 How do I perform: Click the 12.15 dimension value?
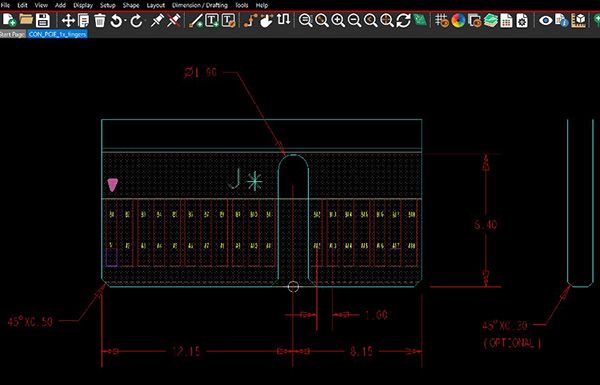click(x=186, y=351)
